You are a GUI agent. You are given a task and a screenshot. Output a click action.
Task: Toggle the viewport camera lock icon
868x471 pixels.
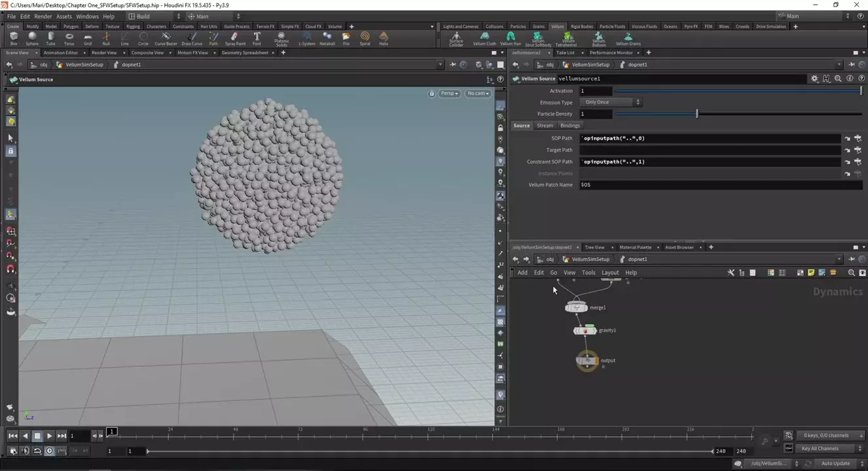click(431, 94)
